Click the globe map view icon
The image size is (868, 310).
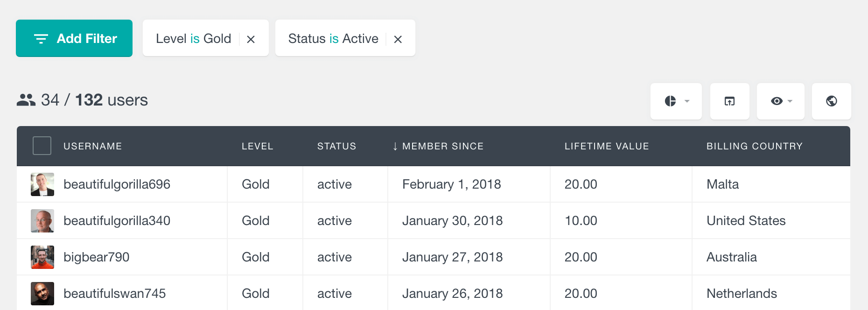(832, 101)
